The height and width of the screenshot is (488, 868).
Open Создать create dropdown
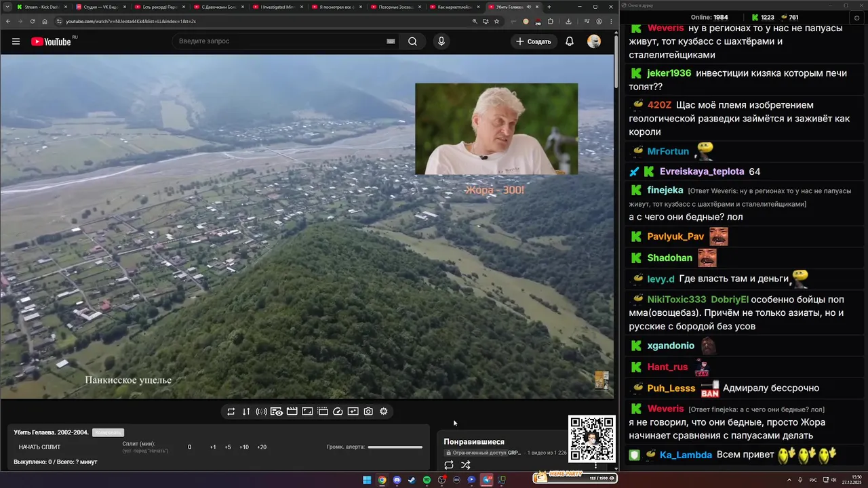534,41
